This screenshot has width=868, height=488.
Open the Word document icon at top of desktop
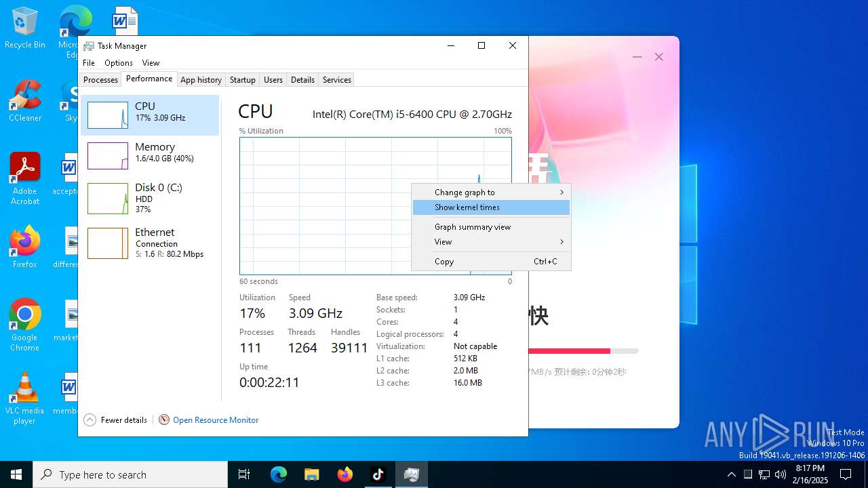pyautogui.click(x=124, y=20)
